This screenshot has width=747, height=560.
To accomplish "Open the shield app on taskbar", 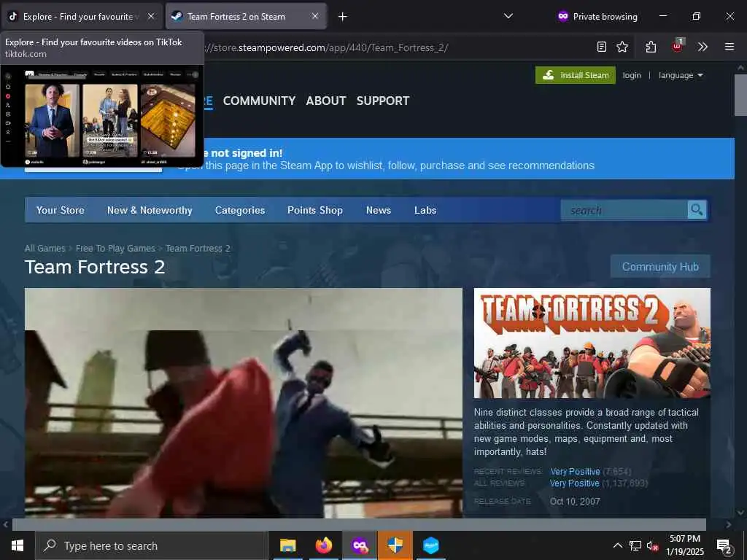I will (395, 545).
